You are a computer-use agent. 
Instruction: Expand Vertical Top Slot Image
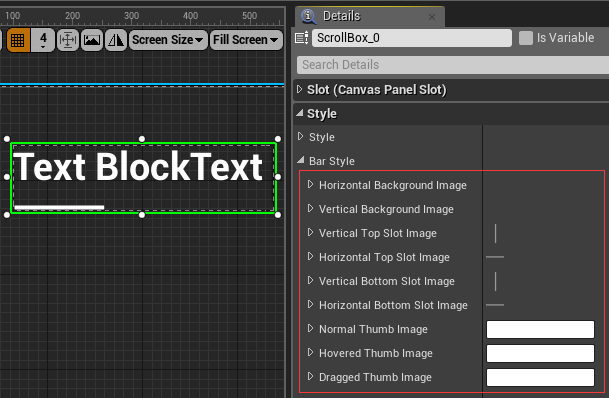(310, 232)
